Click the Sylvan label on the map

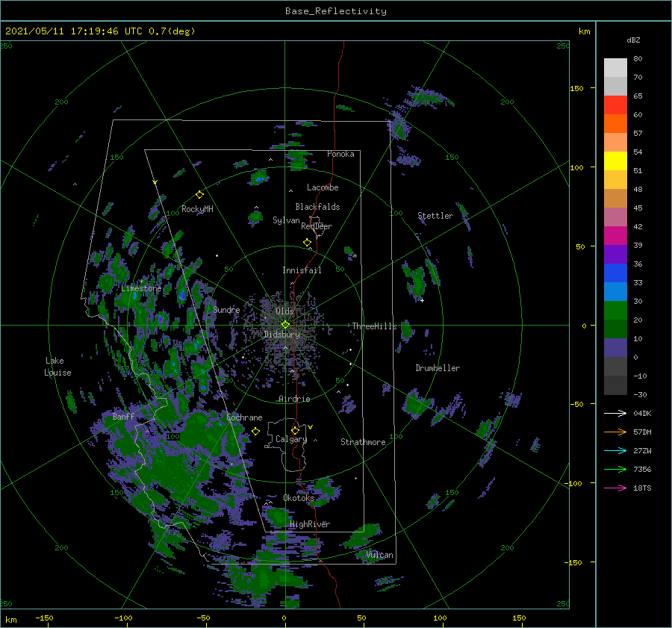(286, 220)
